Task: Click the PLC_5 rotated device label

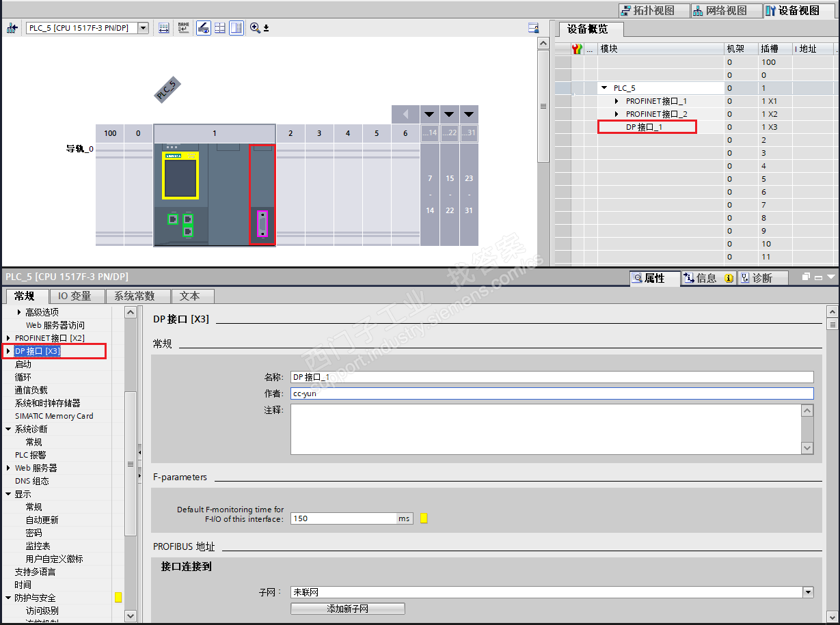Action: (x=167, y=89)
